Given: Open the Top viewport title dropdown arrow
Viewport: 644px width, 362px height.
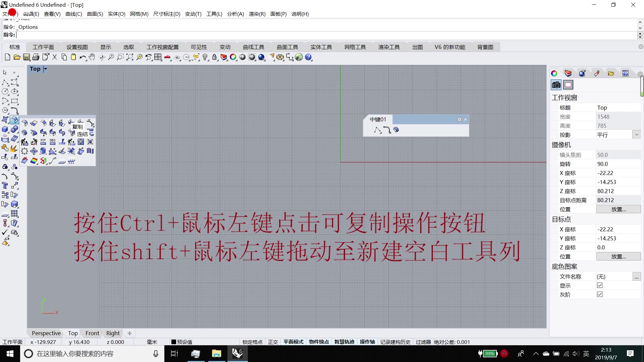Looking at the screenshot, I should [x=45, y=69].
